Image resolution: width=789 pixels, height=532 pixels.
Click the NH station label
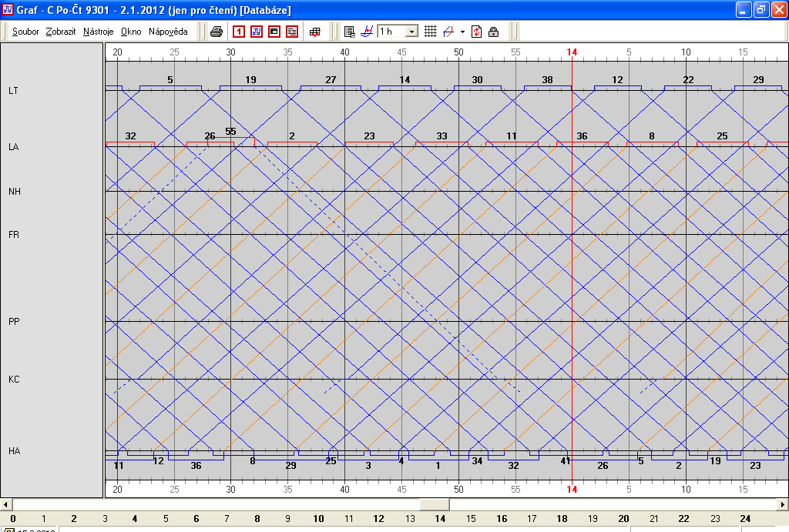(x=14, y=191)
